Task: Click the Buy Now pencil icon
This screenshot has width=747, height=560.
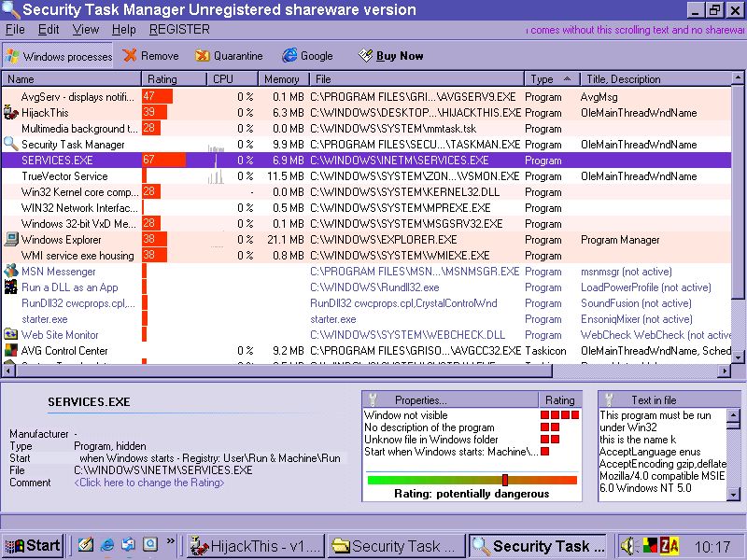Action: pyautogui.click(x=365, y=55)
